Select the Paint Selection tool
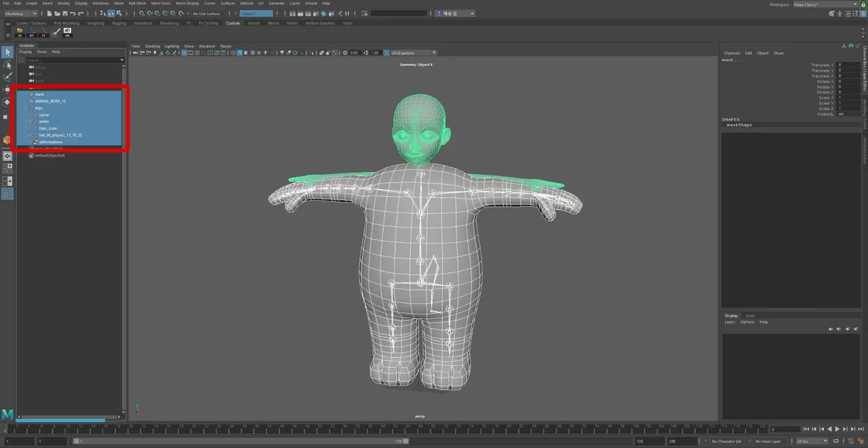 click(x=7, y=77)
